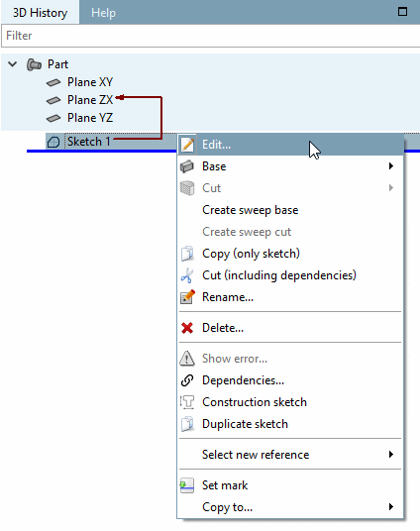The image size is (420, 531).
Task: Click the Duplicate sketch icon
Action: click(187, 424)
